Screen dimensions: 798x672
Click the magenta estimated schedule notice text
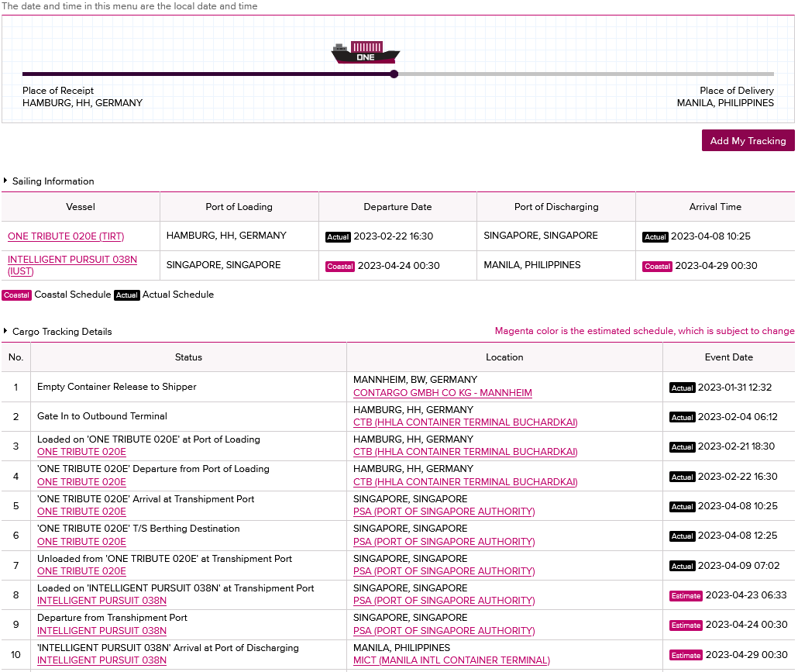tap(645, 331)
